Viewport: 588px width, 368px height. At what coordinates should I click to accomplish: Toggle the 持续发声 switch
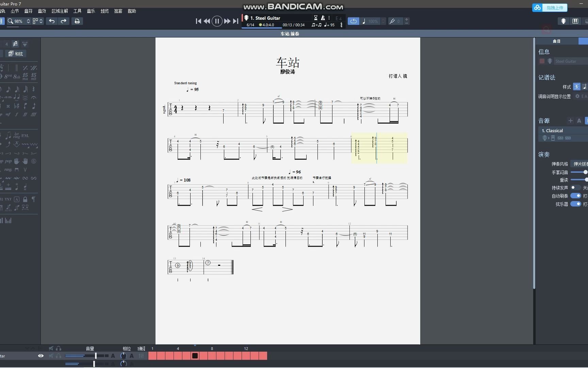click(x=576, y=187)
